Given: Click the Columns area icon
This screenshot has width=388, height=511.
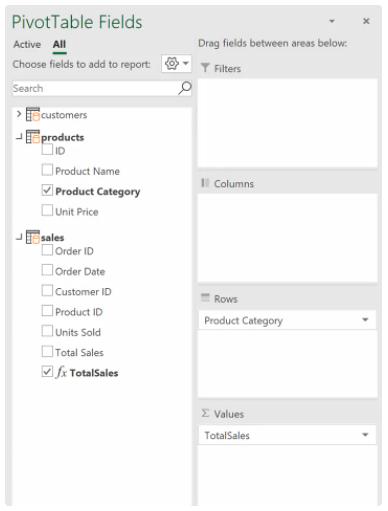Looking at the screenshot, I should (205, 183).
